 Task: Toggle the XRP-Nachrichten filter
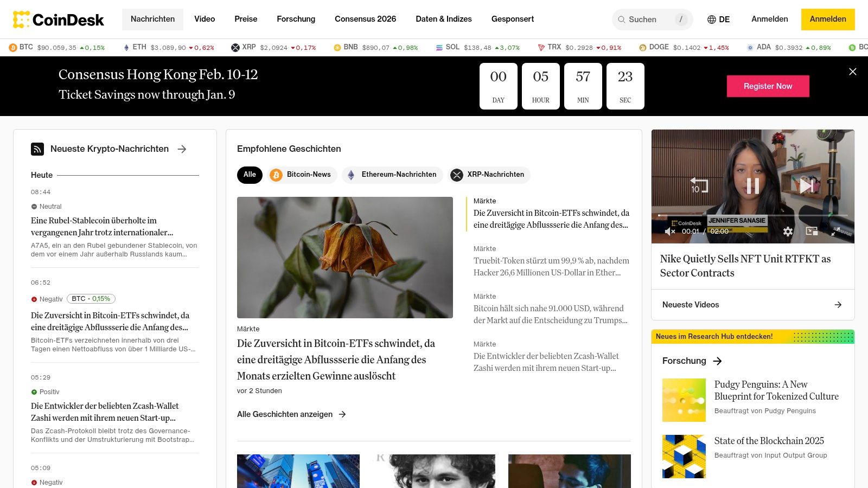coord(488,175)
